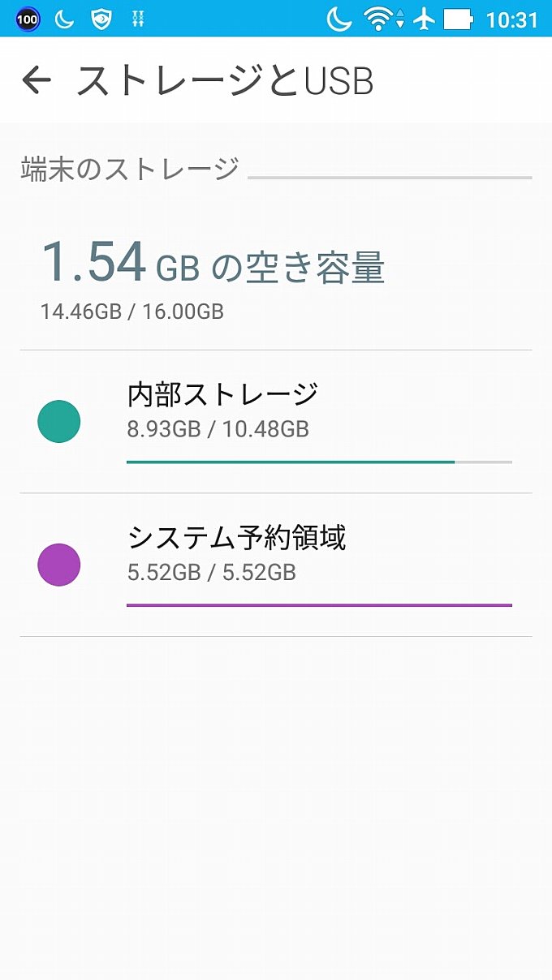Tap the ストレージとUSB page title

click(225, 81)
